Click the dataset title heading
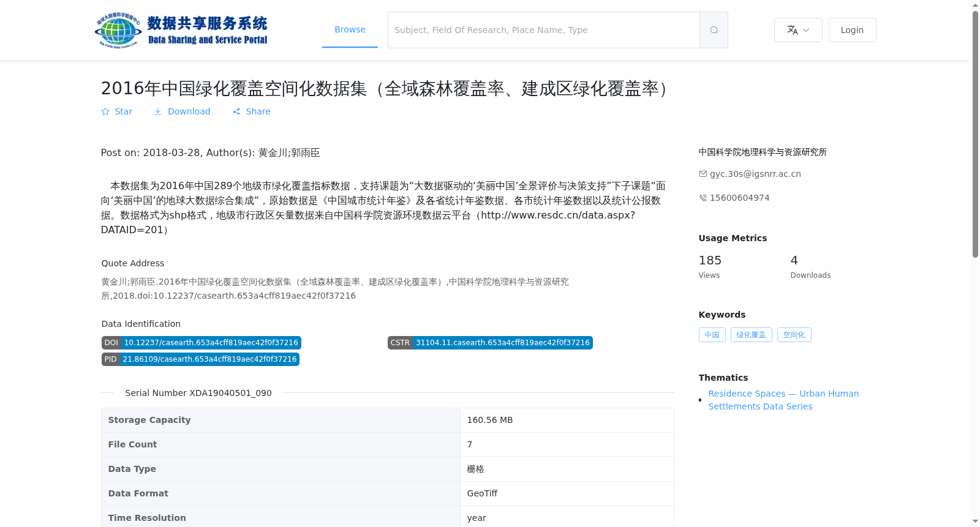The image size is (980, 527). pos(386,89)
